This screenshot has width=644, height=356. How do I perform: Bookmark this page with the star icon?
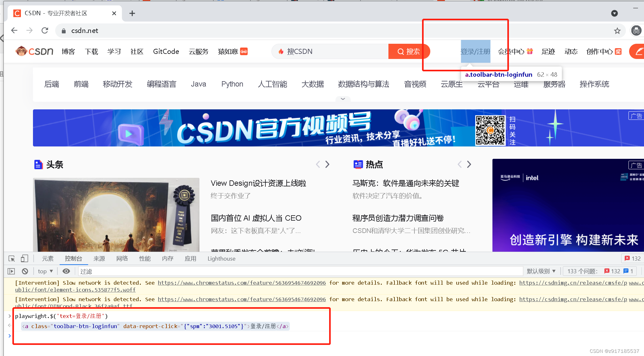click(x=617, y=31)
